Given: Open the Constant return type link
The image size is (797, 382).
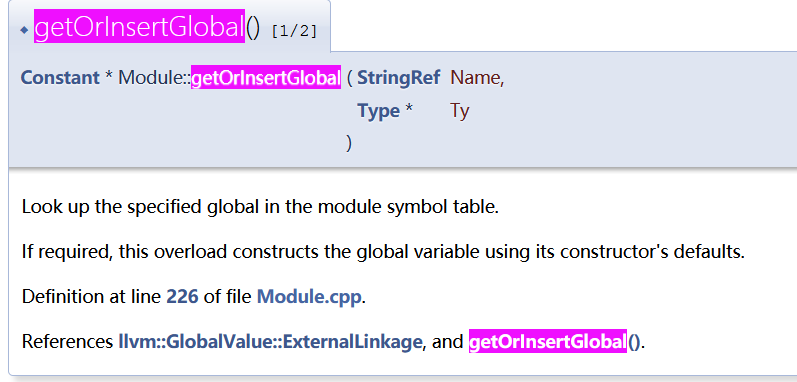Looking at the screenshot, I should 60,78.
